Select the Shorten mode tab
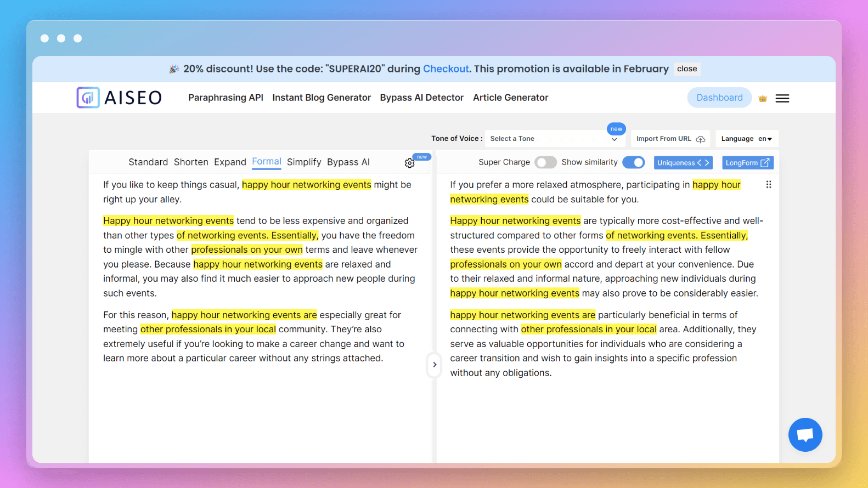Viewport: 868px width, 488px height. pyautogui.click(x=191, y=162)
